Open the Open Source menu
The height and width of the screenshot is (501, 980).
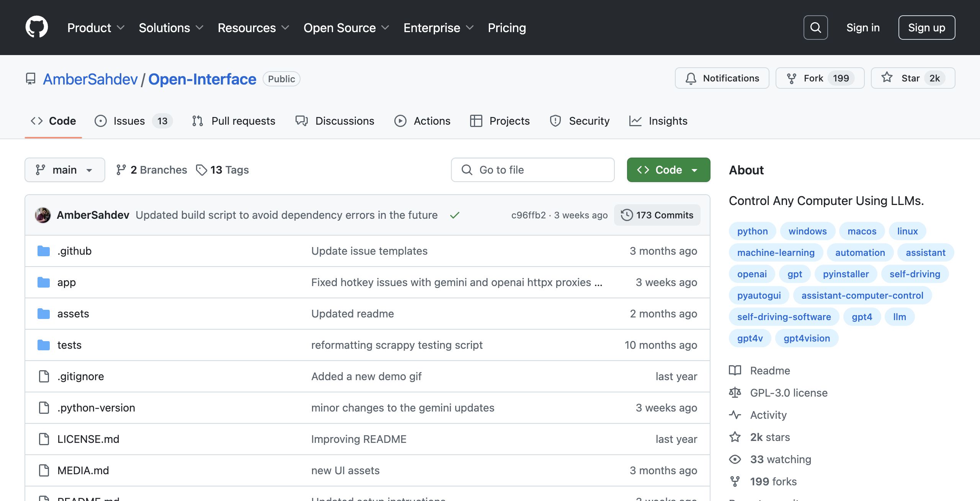(346, 28)
